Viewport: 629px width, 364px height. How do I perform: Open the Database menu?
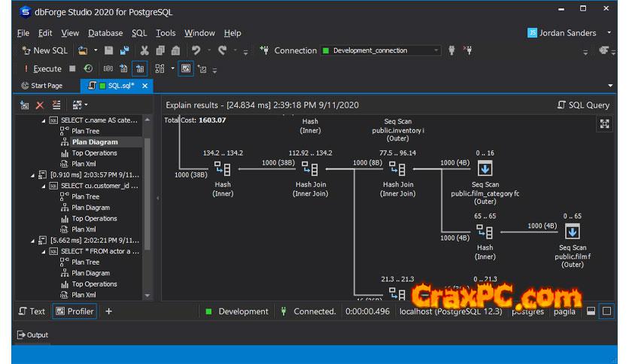pos(105,33)
